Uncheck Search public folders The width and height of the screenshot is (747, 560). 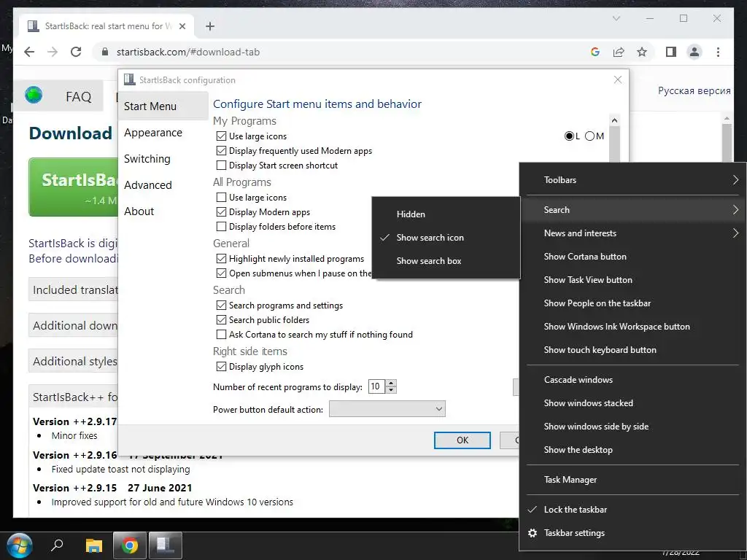click(x=221, y=320)
